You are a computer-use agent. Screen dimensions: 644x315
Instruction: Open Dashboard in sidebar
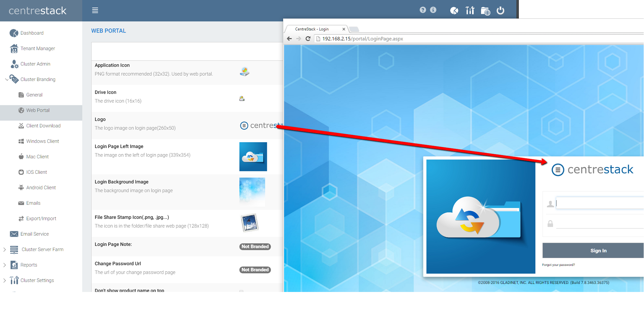(x=32, y=33)
